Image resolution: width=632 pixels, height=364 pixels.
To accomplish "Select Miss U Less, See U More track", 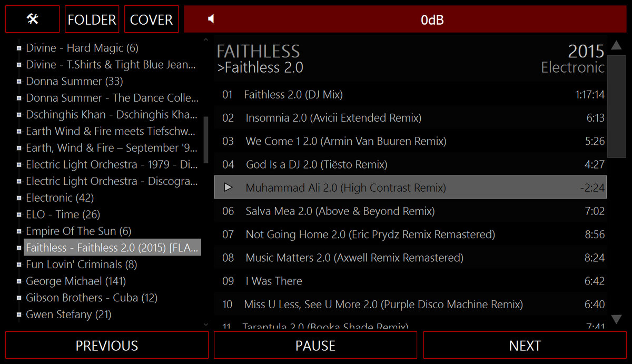I will [x=410, y=304].
